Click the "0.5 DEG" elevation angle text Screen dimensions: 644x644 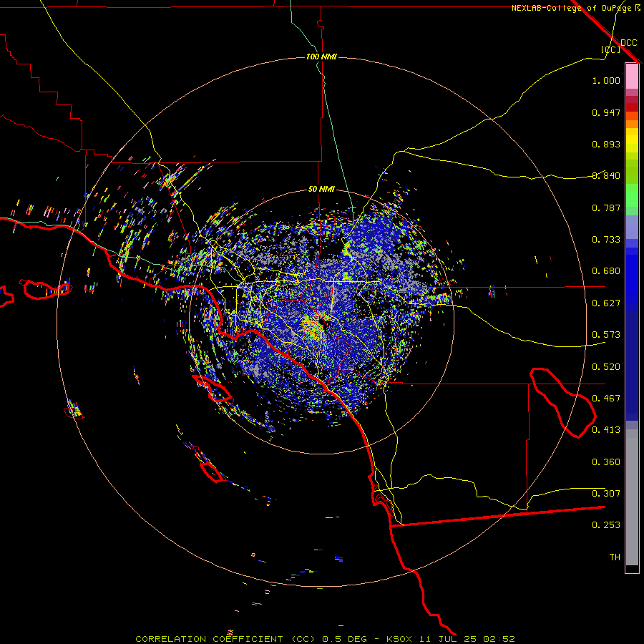(x=344, y=639)
